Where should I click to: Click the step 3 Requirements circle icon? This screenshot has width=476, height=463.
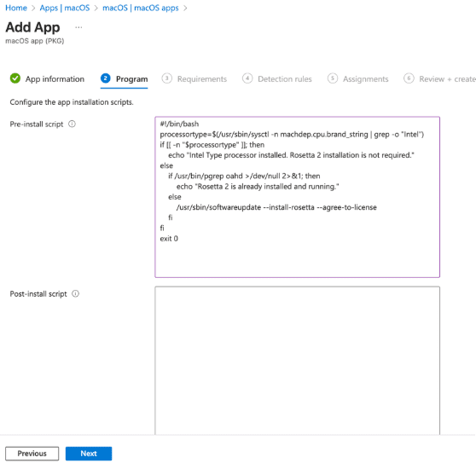166,78
